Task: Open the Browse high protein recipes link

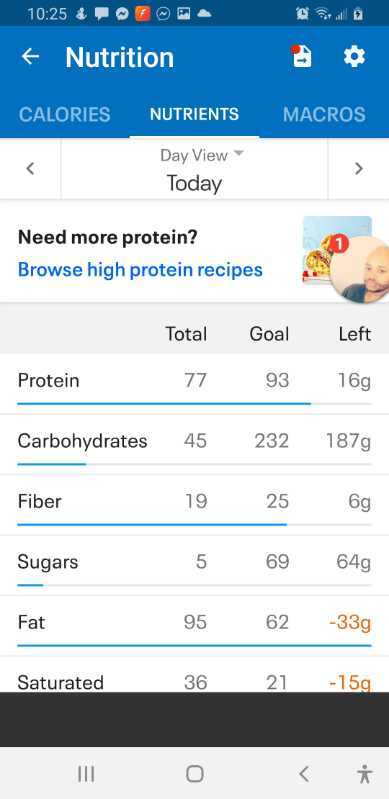Action: coord(140,270)
